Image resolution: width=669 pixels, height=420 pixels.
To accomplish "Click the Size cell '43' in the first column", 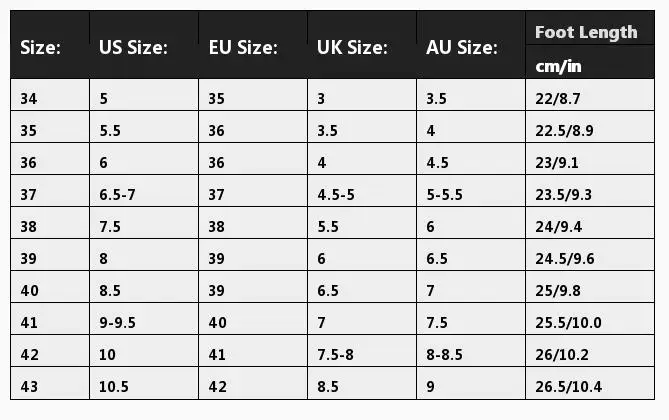I will (30, 387).
